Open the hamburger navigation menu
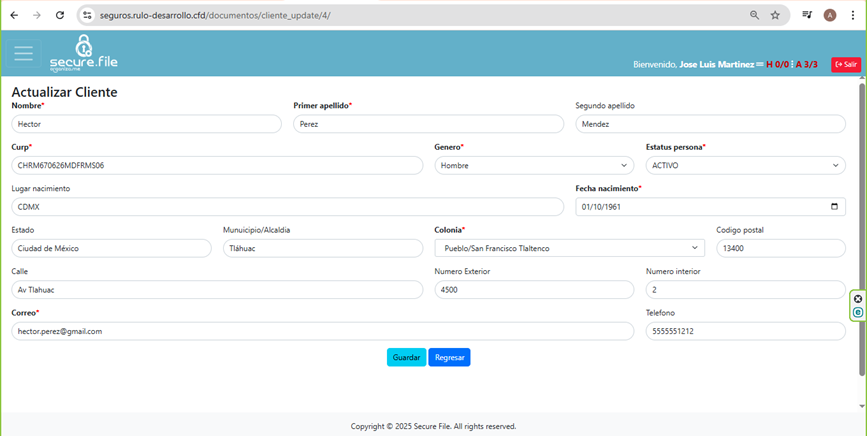 pyautogui.click(x=23, y=53)
